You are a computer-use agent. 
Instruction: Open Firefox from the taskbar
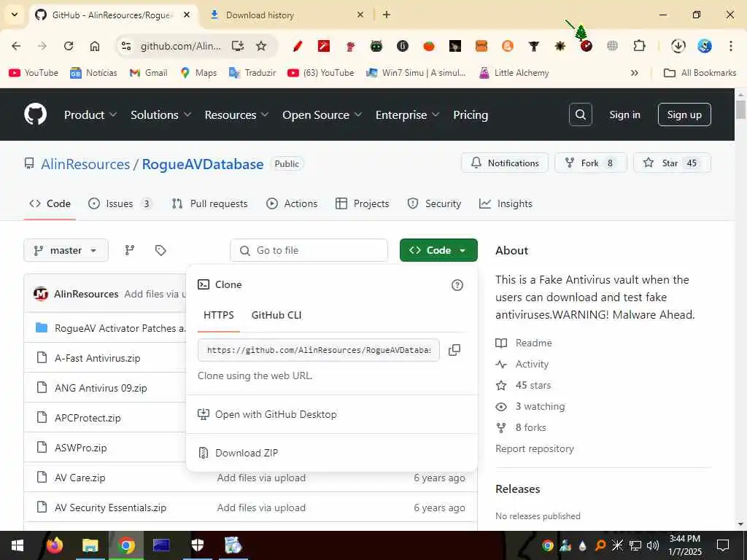pyautogui.click(x=54, y=545)
